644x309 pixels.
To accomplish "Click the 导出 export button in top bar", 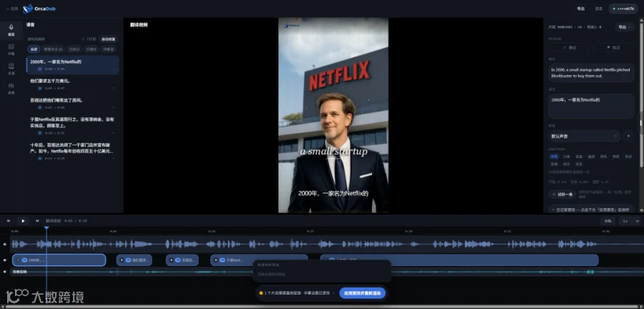I will [581, 9].
